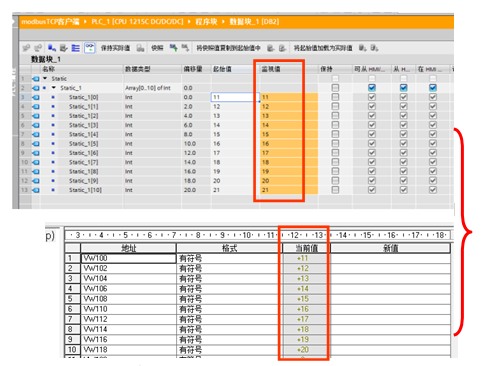Toggle the 在HMI checkbox for Static_1 row

click(433, 88)
